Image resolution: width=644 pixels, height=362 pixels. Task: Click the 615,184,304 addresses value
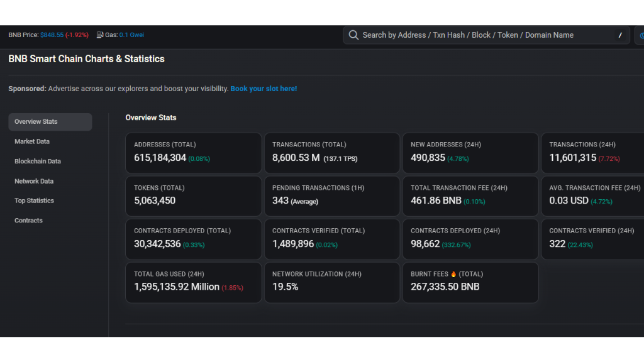point(160,158)
